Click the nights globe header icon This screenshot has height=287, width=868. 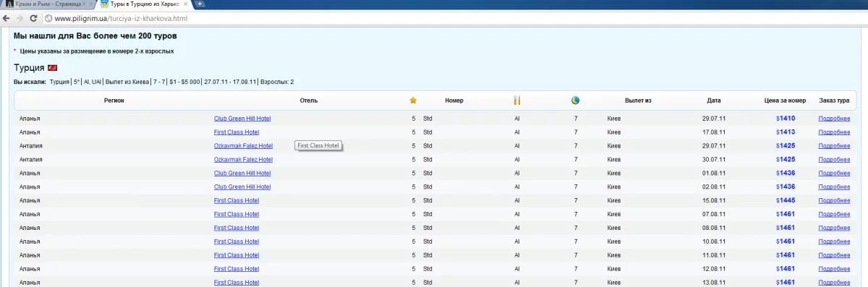pos(575,100)
